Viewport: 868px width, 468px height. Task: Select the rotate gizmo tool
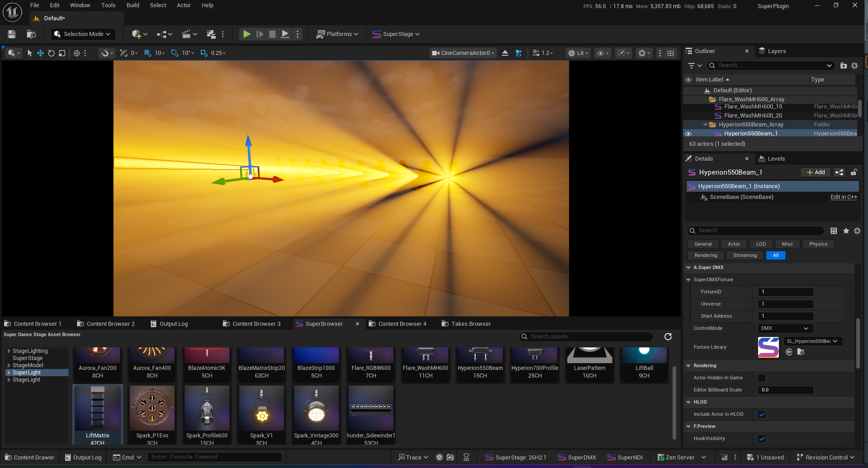point(51,53)
